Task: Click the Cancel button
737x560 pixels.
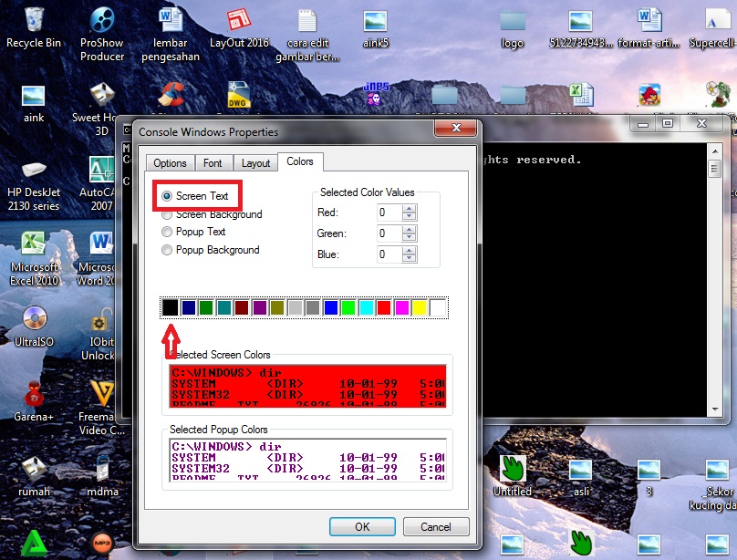Action: pos(435,526)
